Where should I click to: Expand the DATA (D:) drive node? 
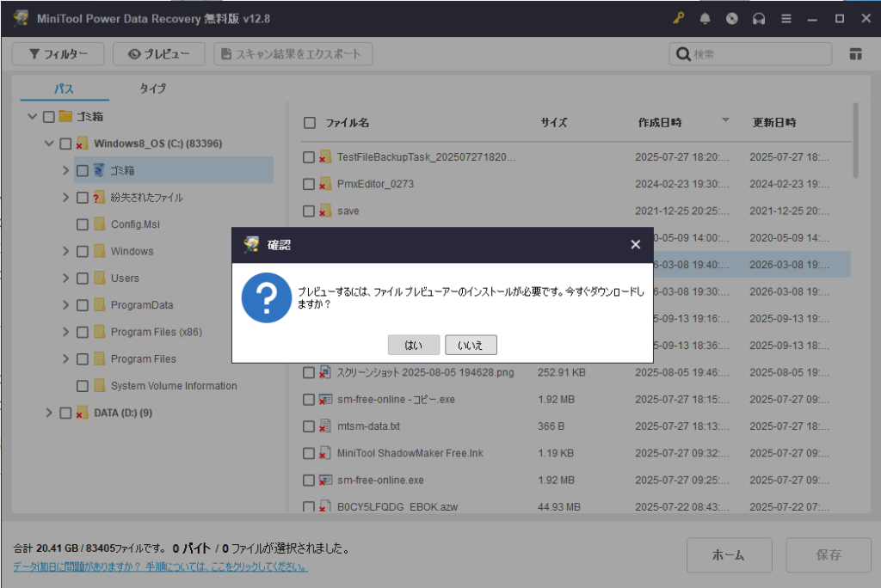[49, 413]
